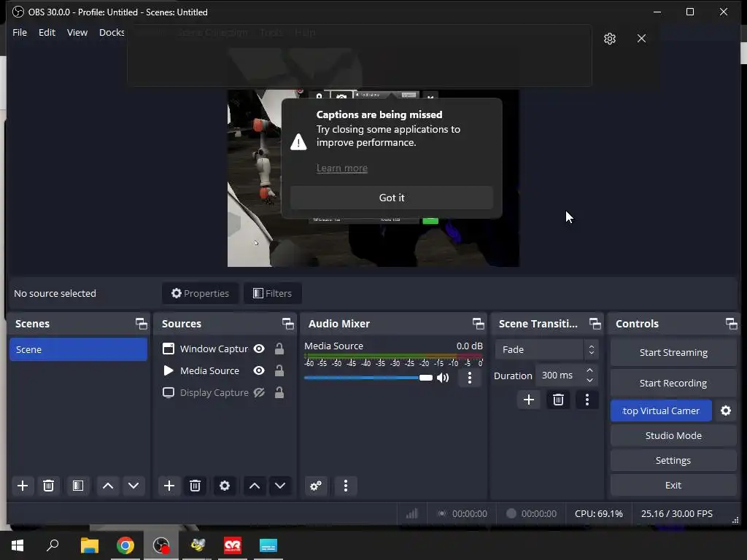Add a configurable transition with plus icon
747x560 pixels.
(529, 400)
